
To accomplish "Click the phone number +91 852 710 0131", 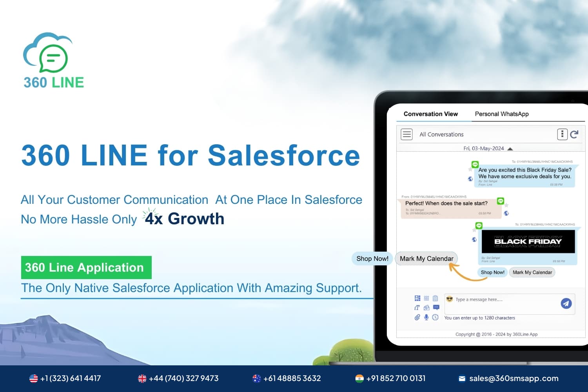I will pos(396,378).
